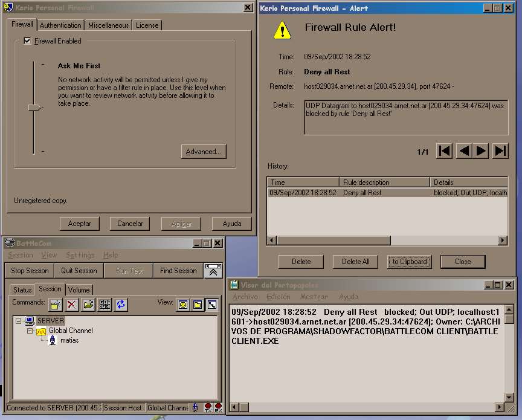Click the firewall security level slider handle
522x420 pixels.
[34, 108]
